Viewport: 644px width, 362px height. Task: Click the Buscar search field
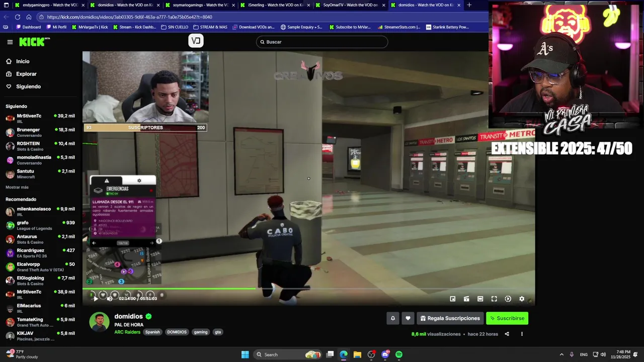pyautogui.click(x=322, y=42)
